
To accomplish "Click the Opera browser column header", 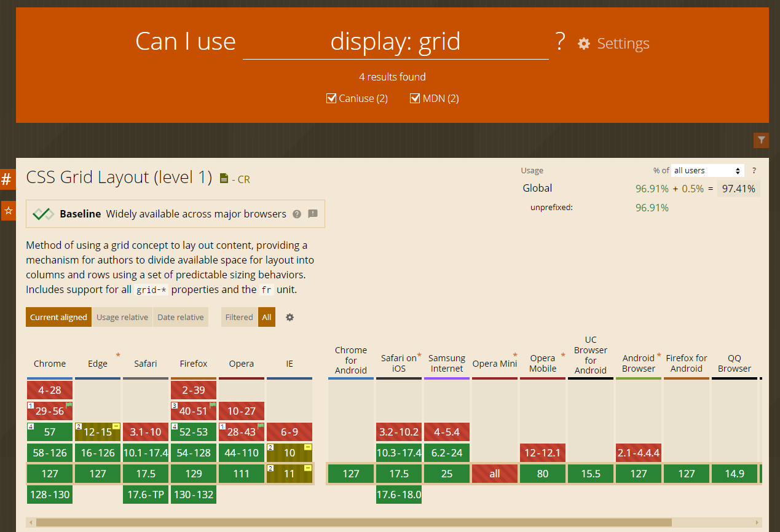I will tap(242, 364).
